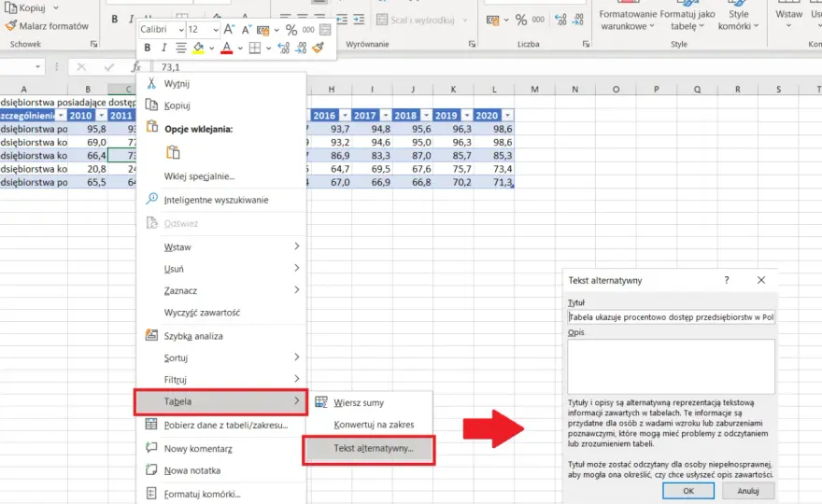Open the Tabela submenu item
This screenshot has height=504, width=822.
point(221,402)
